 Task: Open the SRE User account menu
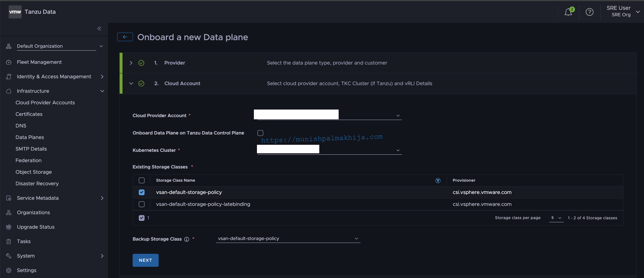(623, 12)
